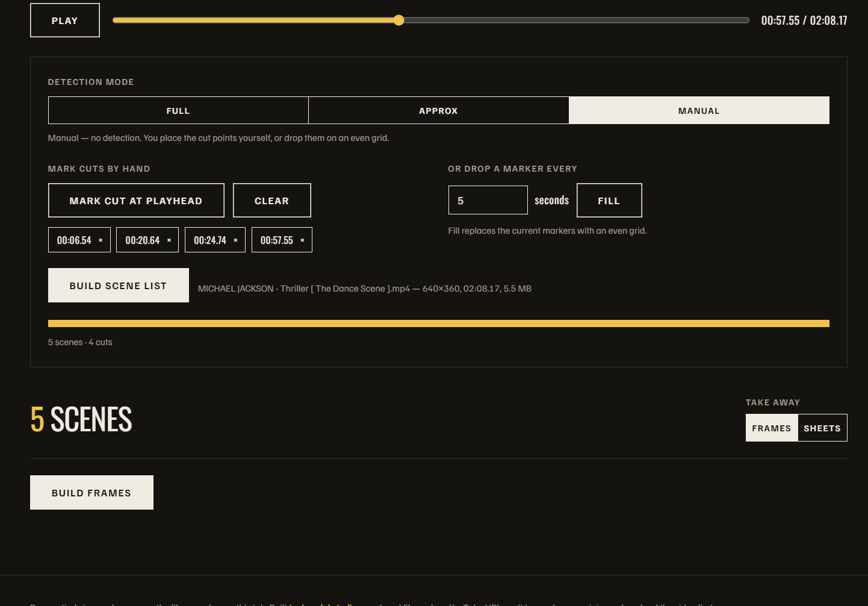The image size is (868, 606).
Task: Remove the 00:57.55 cut marker
Action: [302, 240]
